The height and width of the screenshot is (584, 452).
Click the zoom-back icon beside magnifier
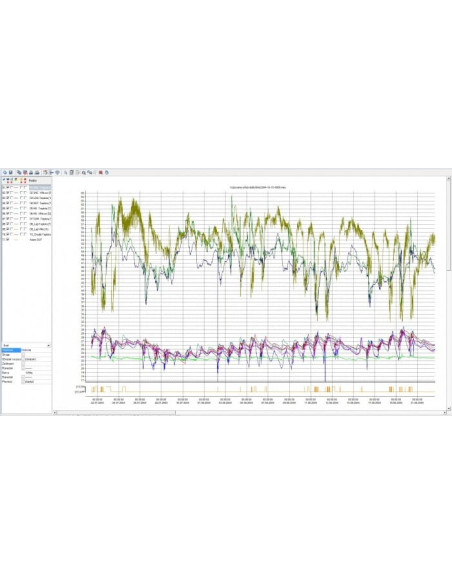point(89,172)
